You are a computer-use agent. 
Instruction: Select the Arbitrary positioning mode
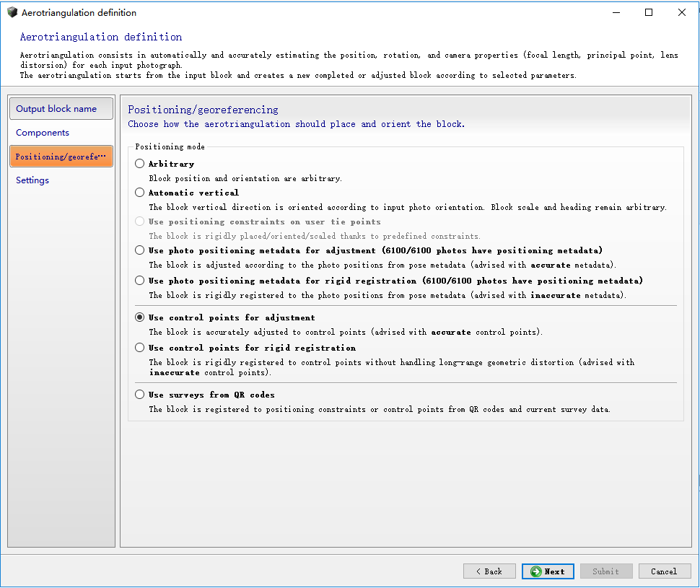coord(140,164)
